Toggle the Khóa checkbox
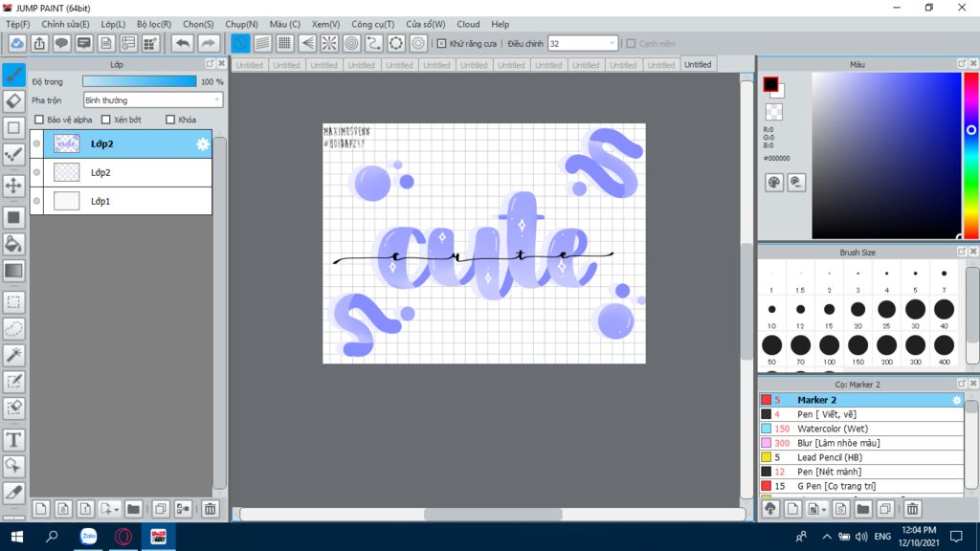The height and width of the screenshot is (551, 980). [x=170, y=120]
